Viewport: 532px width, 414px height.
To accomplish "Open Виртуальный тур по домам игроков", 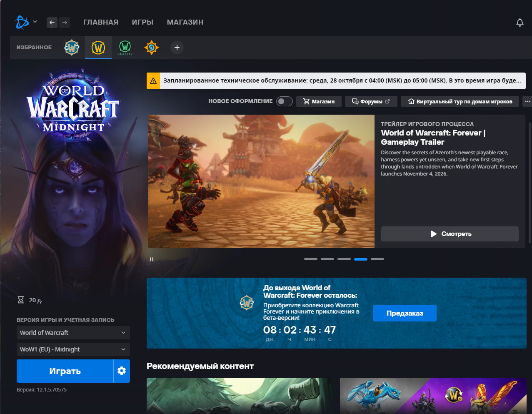I will (x=460, y=101).
